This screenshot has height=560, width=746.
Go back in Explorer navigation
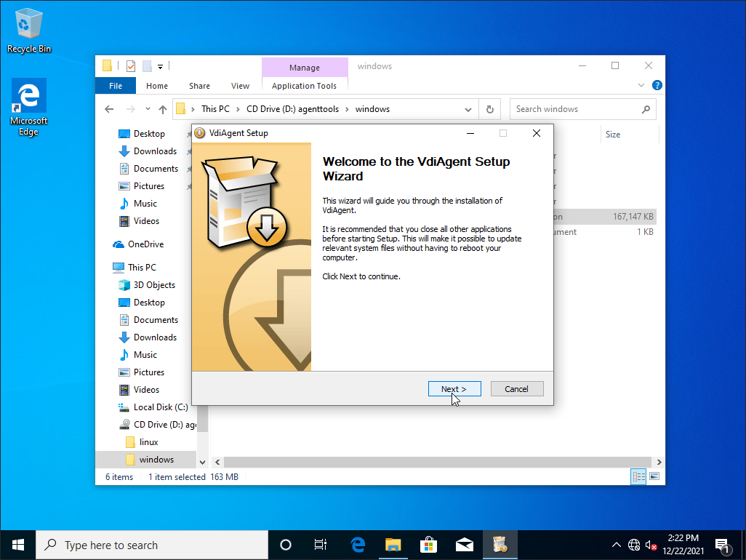tap(109, 109)
